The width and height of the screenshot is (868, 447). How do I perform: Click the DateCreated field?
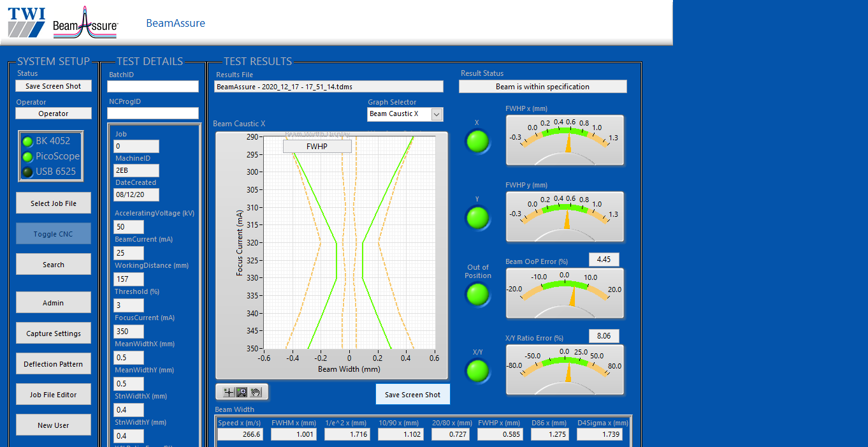[x=136, y=194]
